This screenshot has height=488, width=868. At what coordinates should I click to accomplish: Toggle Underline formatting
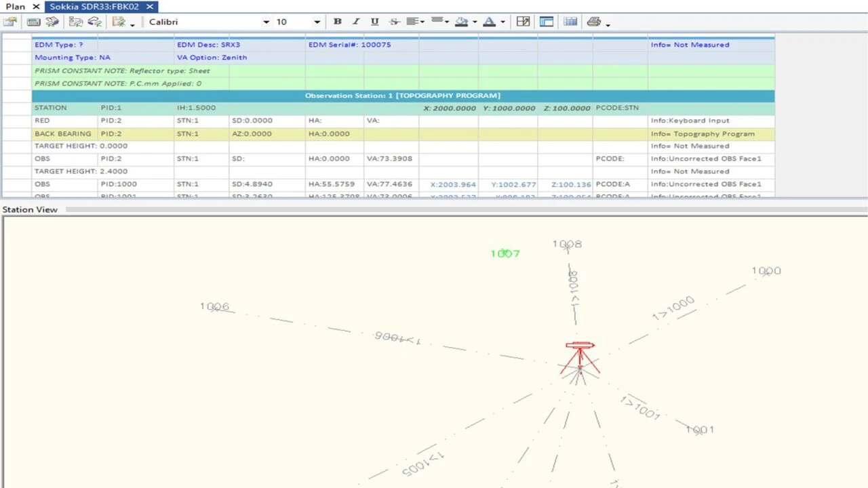point(374,22)
